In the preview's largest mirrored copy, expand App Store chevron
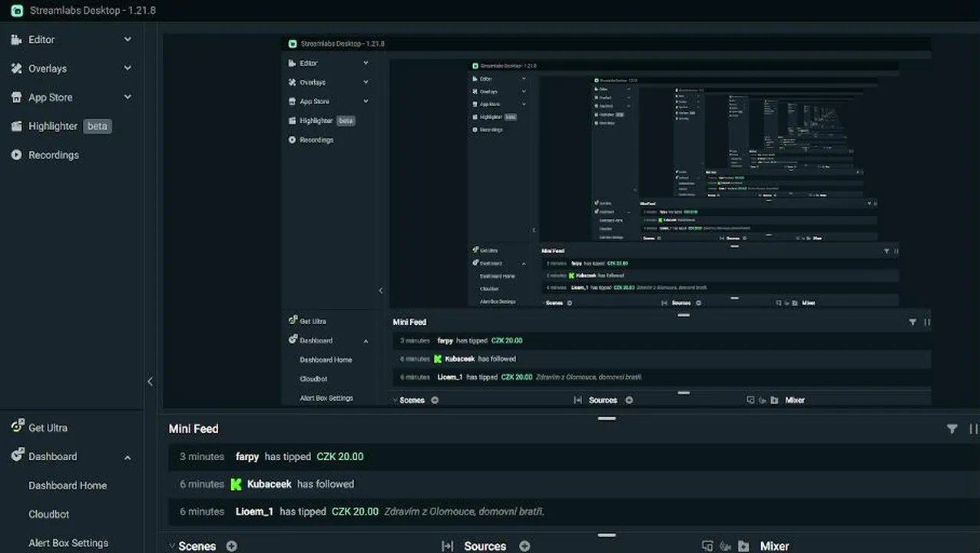Screen dimensions: 980x553 click(366, 101)
